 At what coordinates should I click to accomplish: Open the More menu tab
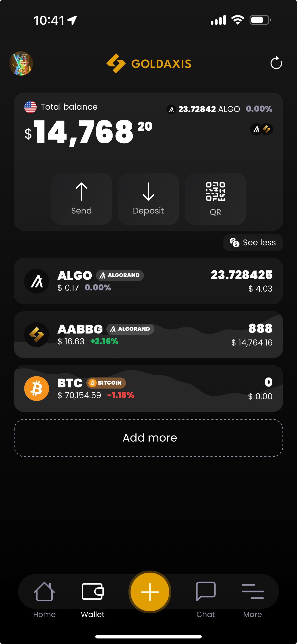[253, 597]
